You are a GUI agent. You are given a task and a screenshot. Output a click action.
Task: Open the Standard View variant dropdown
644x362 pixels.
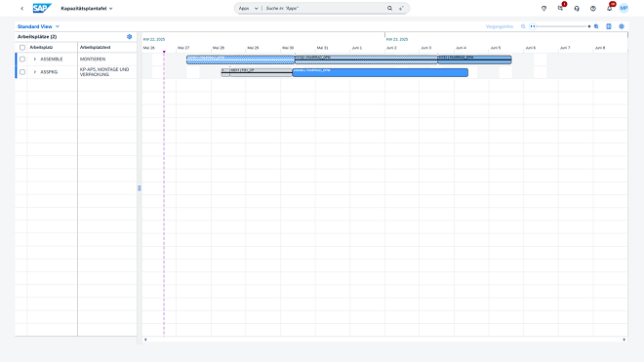[38, 26]
